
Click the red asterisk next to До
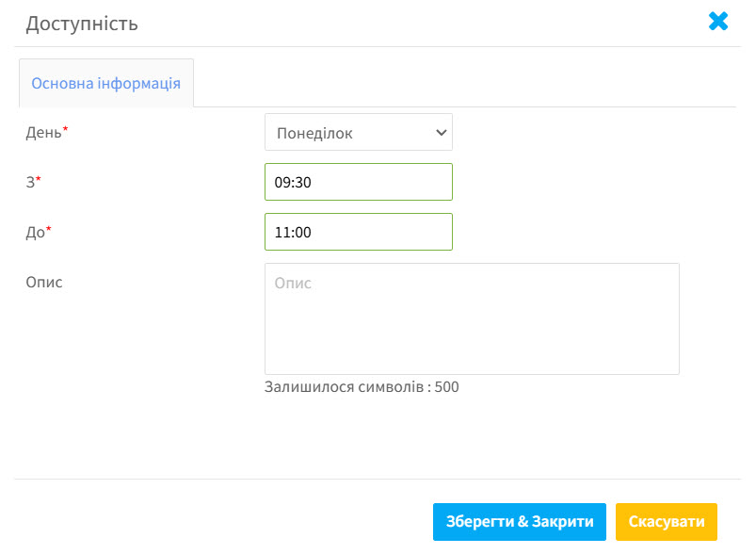pos(48,229)
